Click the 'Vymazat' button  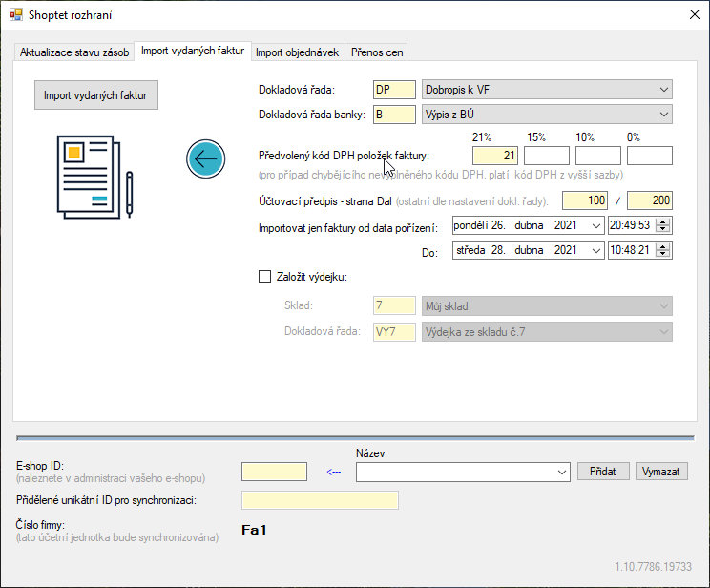click(661, 472)
